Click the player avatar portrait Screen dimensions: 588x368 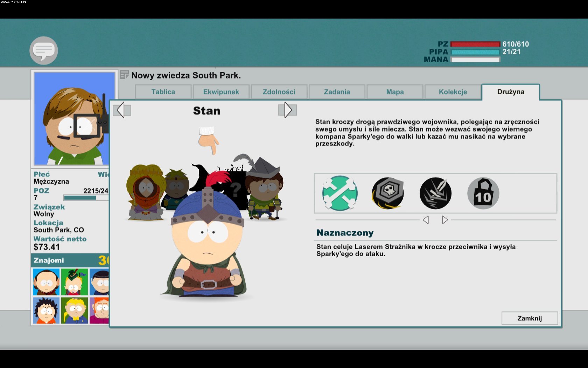[74, 118]
